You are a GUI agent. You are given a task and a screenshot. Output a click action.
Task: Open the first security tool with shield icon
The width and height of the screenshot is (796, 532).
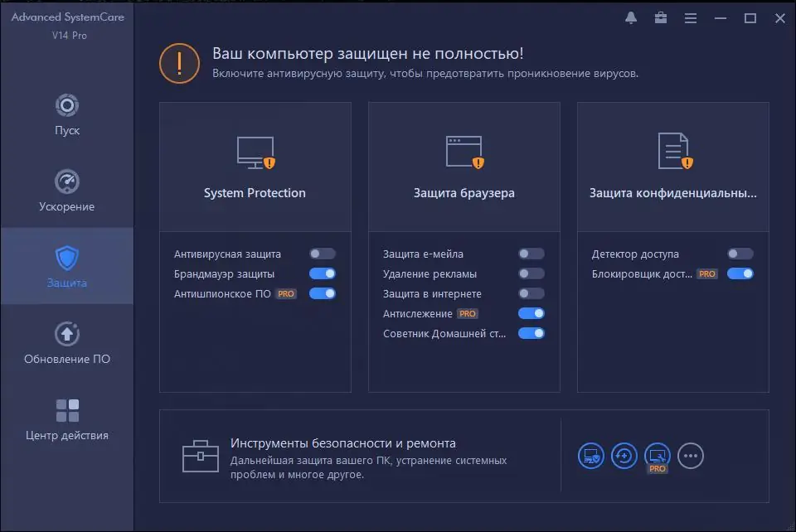tap(590, 456)
